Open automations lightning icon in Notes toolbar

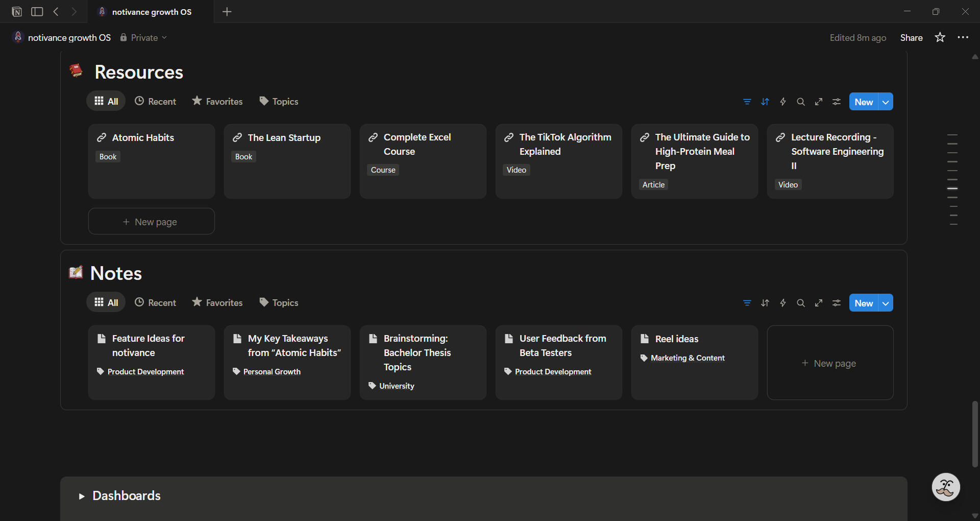[782, 303]
